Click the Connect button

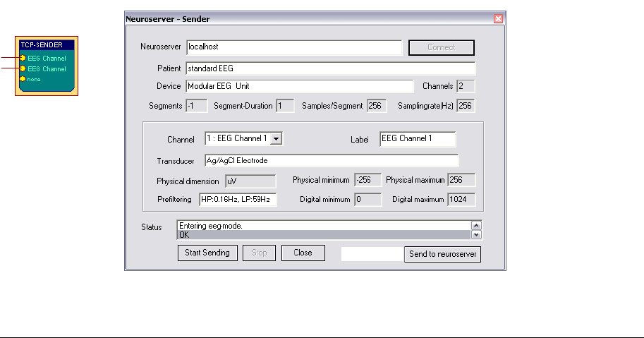tap(441, 48)
